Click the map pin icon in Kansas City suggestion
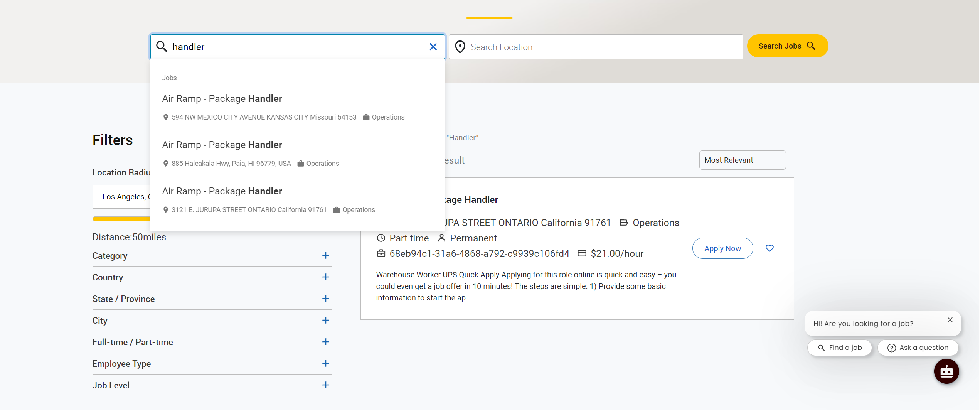The image size is (980, 410). click(166, 117)
